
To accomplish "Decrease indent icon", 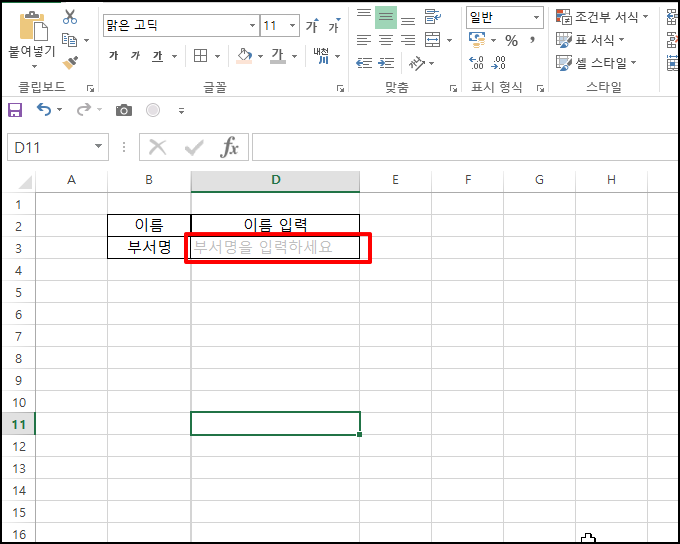I will point(364,63).
